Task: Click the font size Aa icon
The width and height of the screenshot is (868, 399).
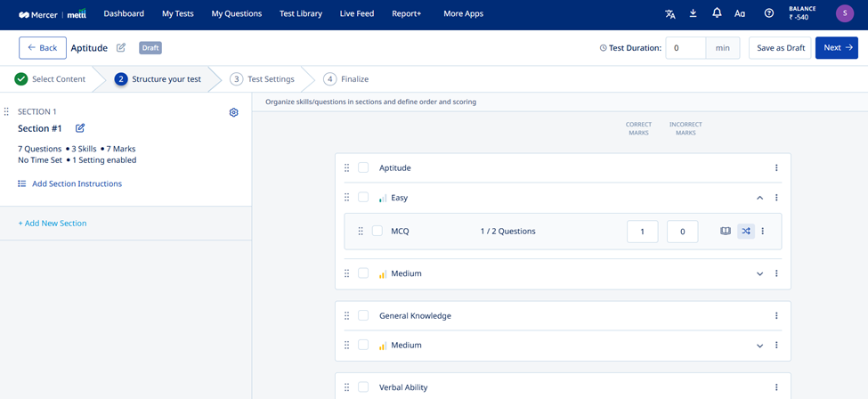Action: [740, 14]
